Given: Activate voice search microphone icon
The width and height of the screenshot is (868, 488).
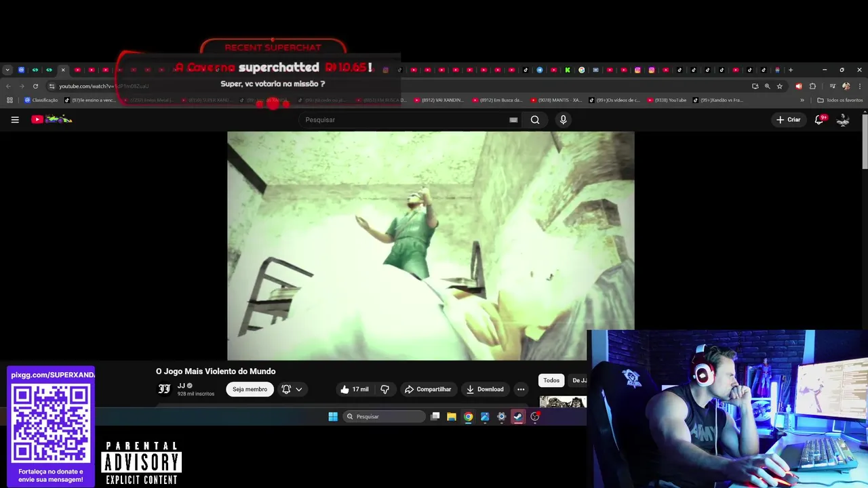Looking at the screenshot, I should 563,120.
